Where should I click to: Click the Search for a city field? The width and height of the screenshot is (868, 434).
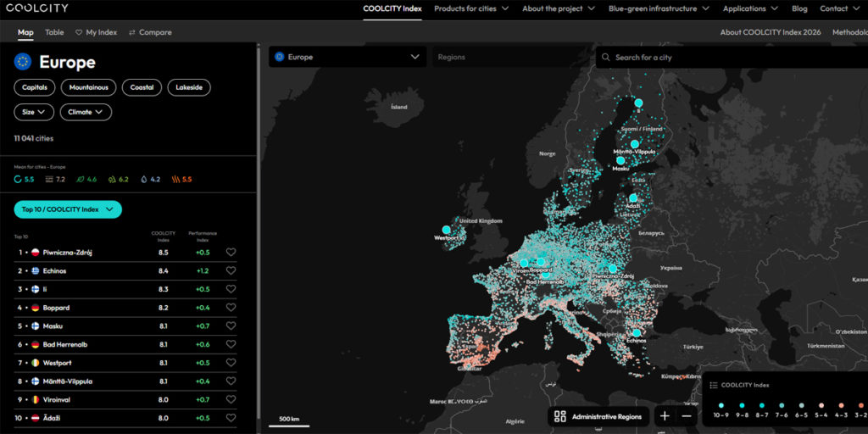(x=732, y=57)
